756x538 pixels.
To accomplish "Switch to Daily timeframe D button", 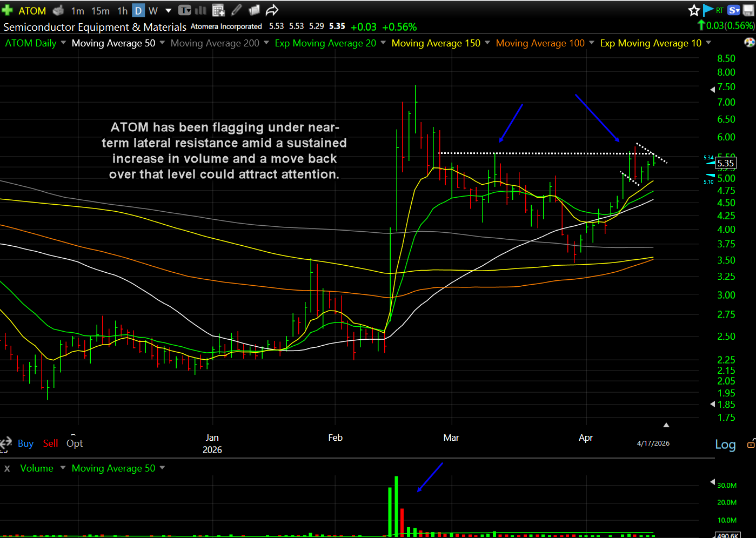I will tap(138, 10).
